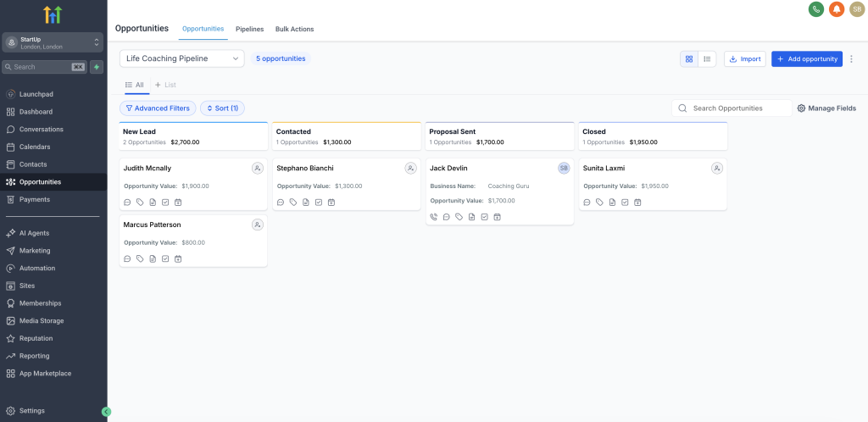Select the Pipelines tab
Image resolution: width=868 pixels, height=422 pixels.
click(x=250, y=30)
